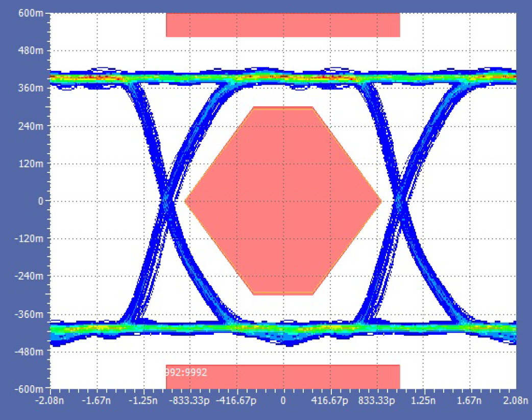Select the 992:9992 mask hit label
Viewport: 532px width, 420px height.
point(186,373)
